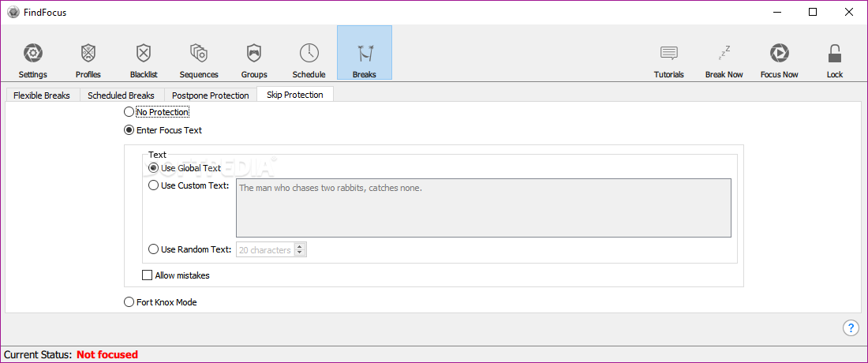This screenshot has height=363, width=868.
Task: Click the FindFocus title bar app icon
Action: [x=13, y=12]
